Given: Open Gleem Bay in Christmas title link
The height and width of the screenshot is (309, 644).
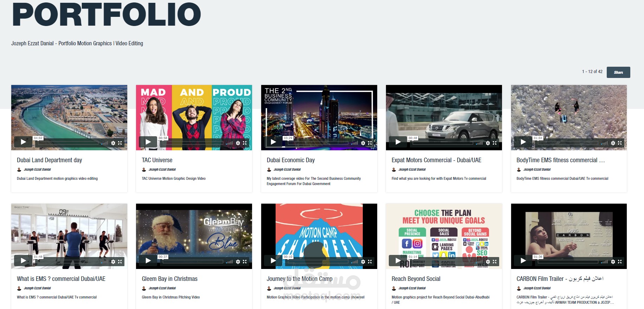Looking at the screenshot, I should [x=169, y=279].
